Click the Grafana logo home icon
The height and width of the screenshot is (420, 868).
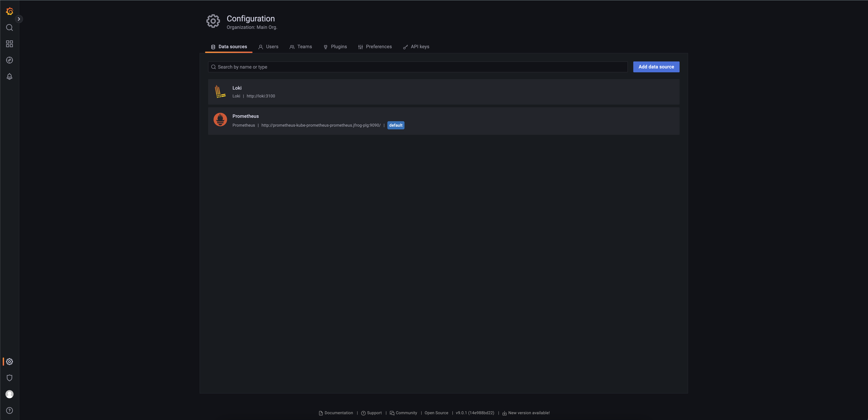(9, 12)
